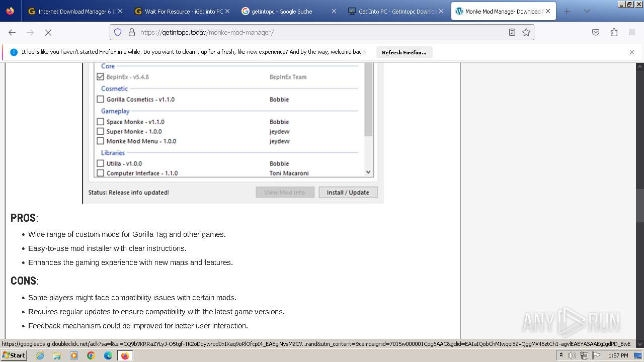Open Chrome from taskbar
Viewport: 644px width, 362px height.
[x=91, y=355]
